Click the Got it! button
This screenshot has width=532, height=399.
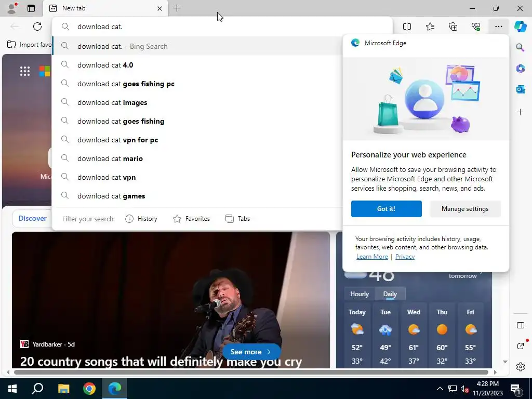[386, 209]
